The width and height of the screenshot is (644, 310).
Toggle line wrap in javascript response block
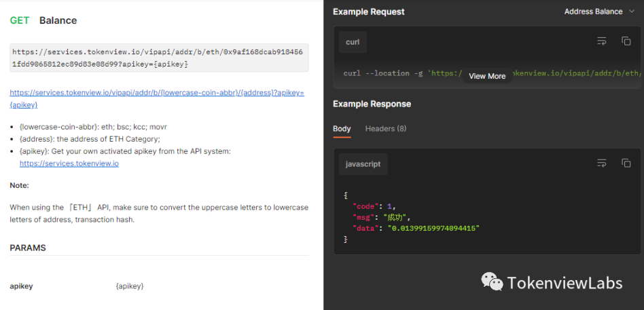[x=601, y=163]
